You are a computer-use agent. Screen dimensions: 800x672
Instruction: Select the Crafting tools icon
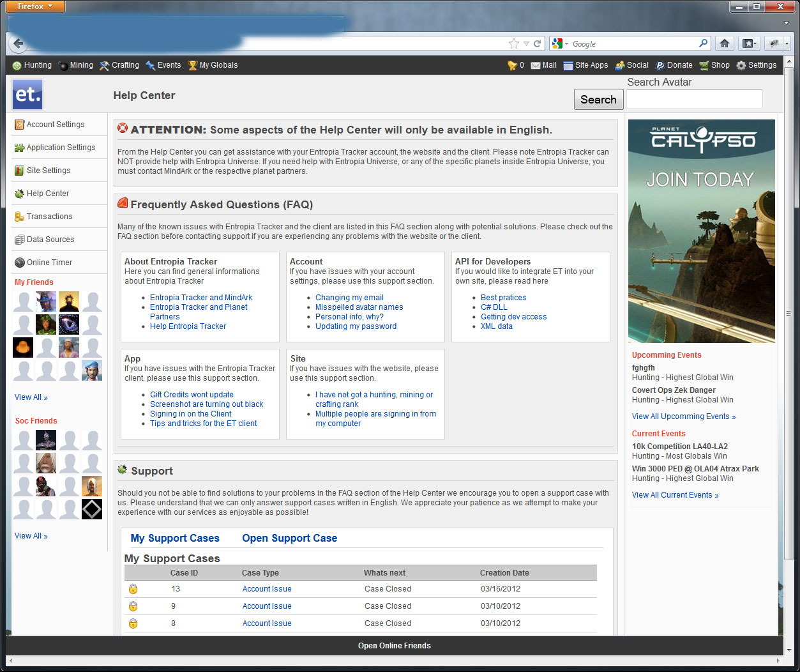[105, 66]
